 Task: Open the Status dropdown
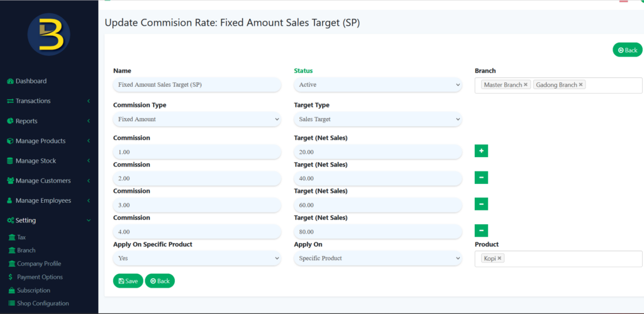[377, 85]
